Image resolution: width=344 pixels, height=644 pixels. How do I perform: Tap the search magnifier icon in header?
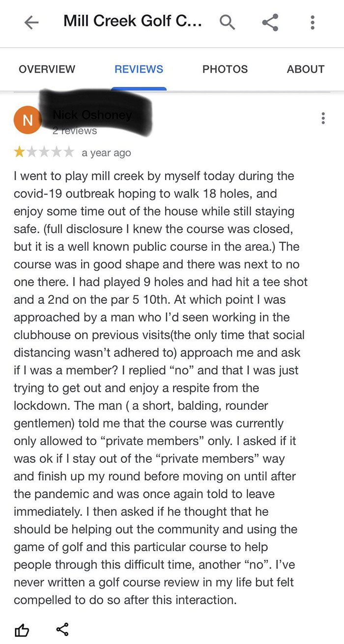tap(227, 22)
